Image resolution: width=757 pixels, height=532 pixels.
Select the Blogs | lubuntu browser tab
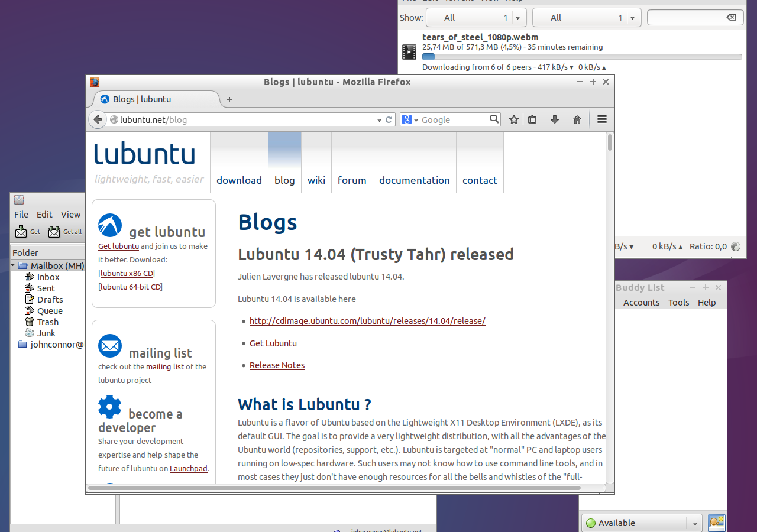click(x=156, y=99)
